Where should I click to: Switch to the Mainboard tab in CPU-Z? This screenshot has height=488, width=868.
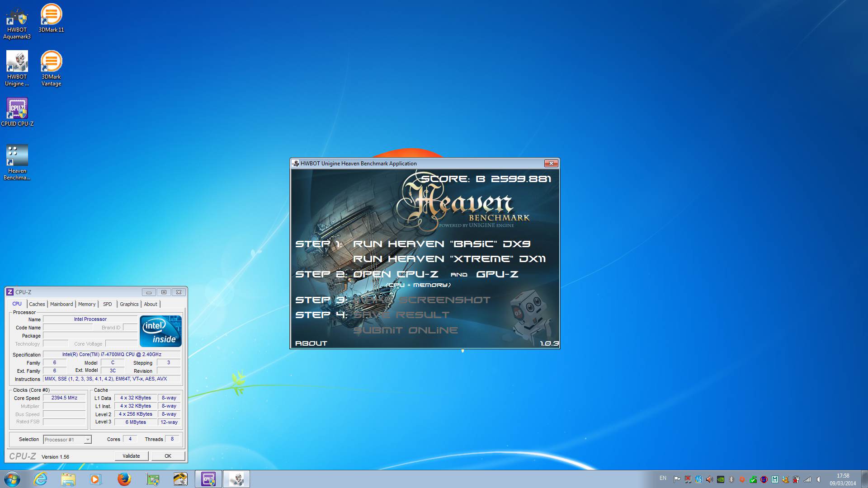(x=61, y=305)
